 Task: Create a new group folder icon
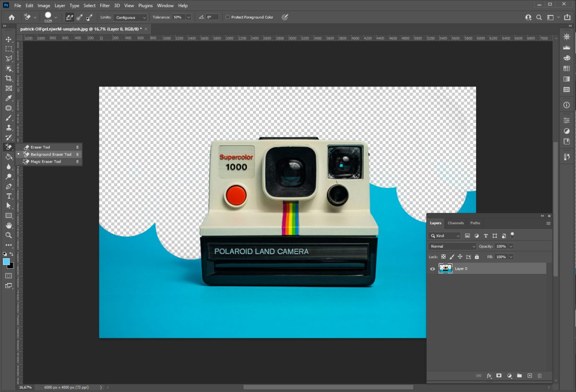(x=519, y=376)
